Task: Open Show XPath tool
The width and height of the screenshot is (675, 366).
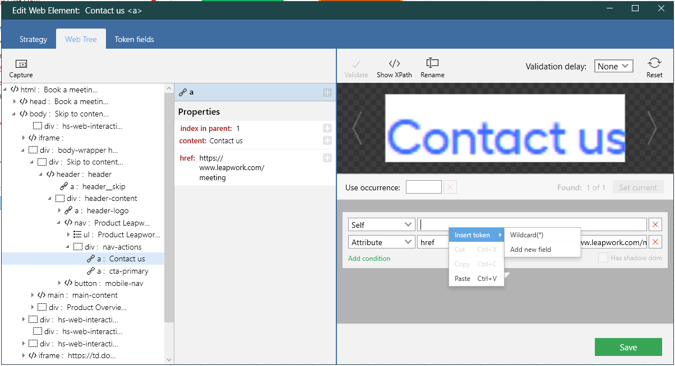Action: 394,63
